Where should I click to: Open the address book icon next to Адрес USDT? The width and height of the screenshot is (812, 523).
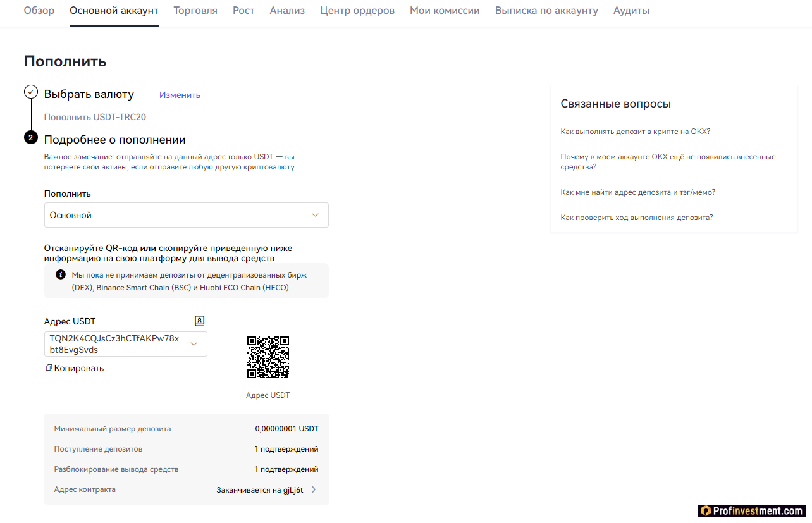click(x=200, y=321)
